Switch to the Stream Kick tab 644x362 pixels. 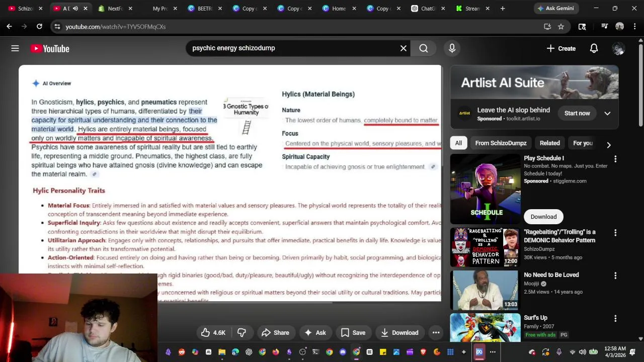(x=472, y=9)
